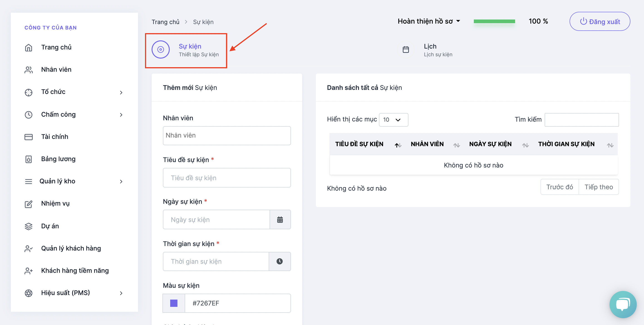This screenshot has height=325, width=644.
Task: Focus the Tiêu đề sự kiện input field
Action: tap(227, 178)
